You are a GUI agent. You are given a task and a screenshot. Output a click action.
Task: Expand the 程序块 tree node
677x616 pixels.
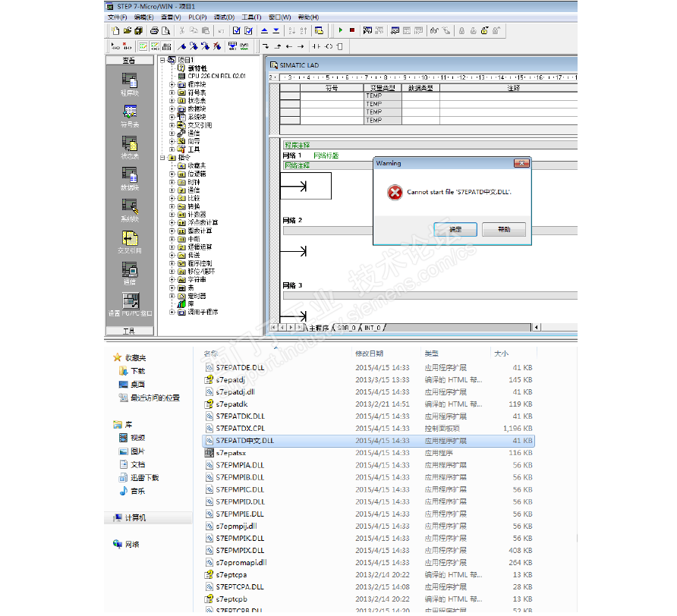[172, 85]
